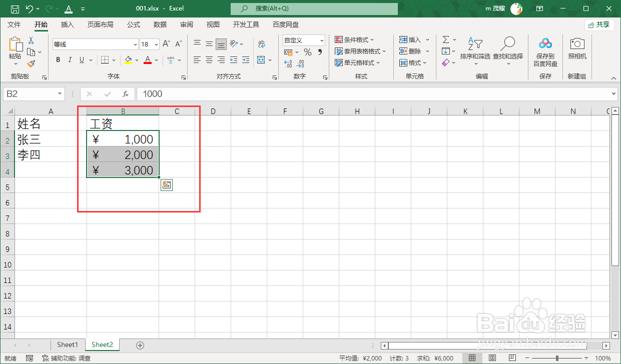Click the merge and center icon

coord(262,59)
